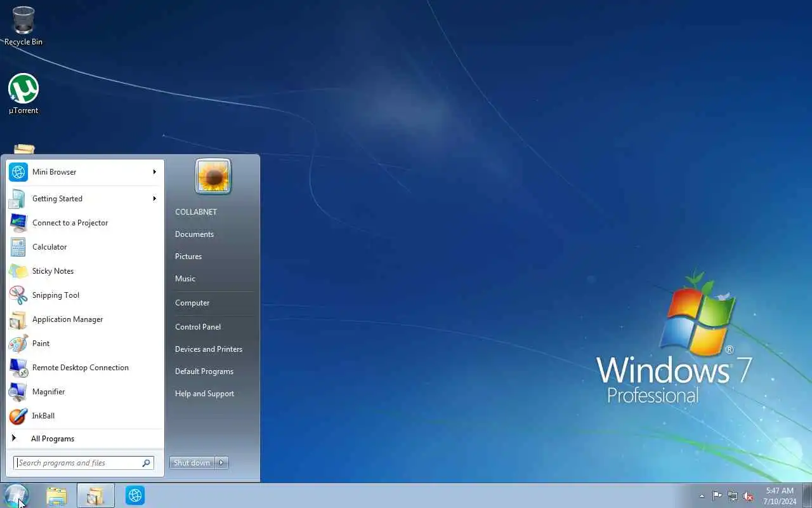Open Control Panel
Viewport: 812px width, 508px height.
pos(198,327)
